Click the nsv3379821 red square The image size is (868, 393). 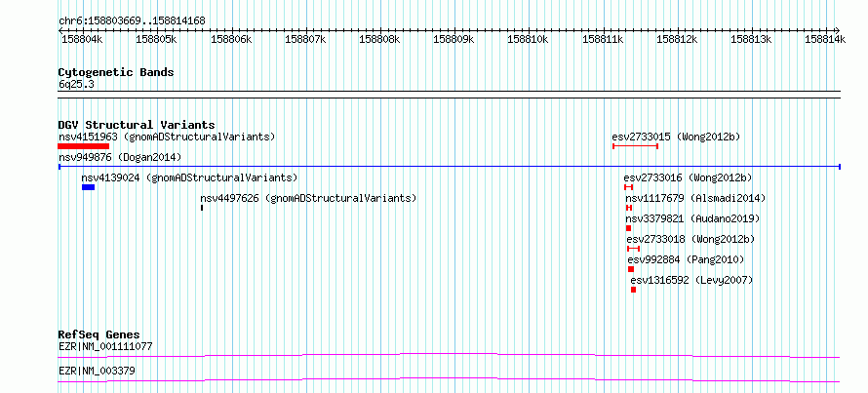tap(629, 228)
